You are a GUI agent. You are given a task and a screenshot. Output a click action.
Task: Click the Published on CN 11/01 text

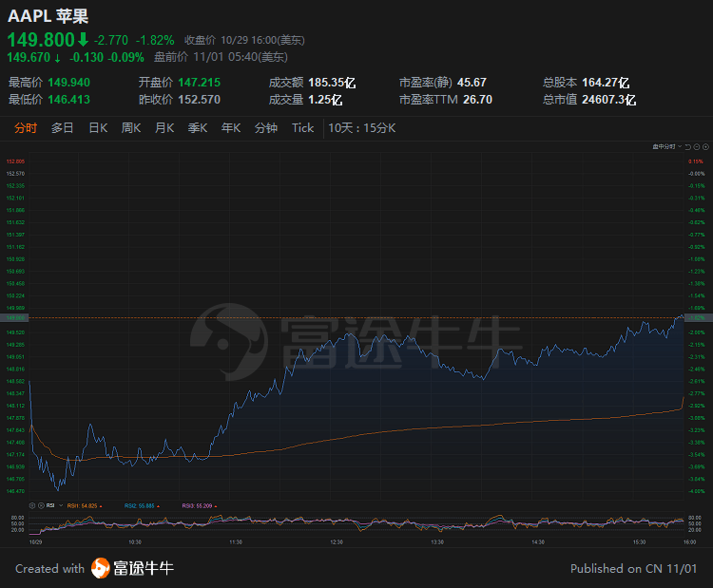[x=633, y=568]
